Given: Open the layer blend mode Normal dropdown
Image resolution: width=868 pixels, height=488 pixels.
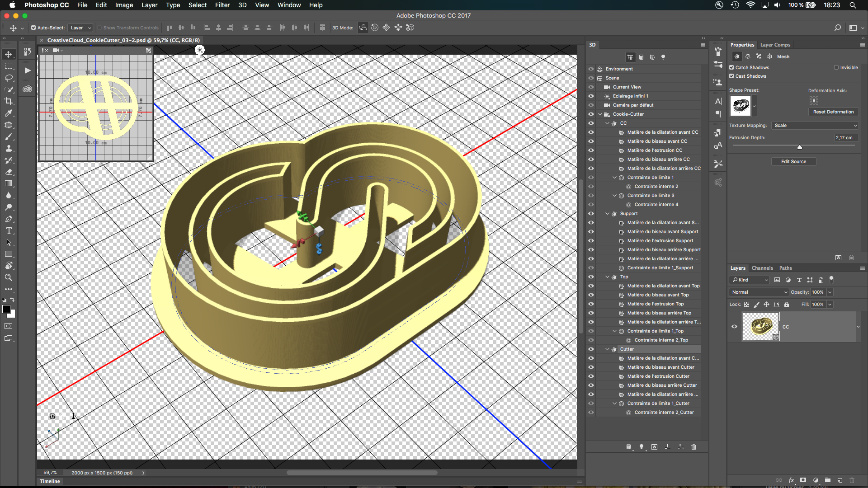Looking at the screenshot, I should click(x=759, y=292).
